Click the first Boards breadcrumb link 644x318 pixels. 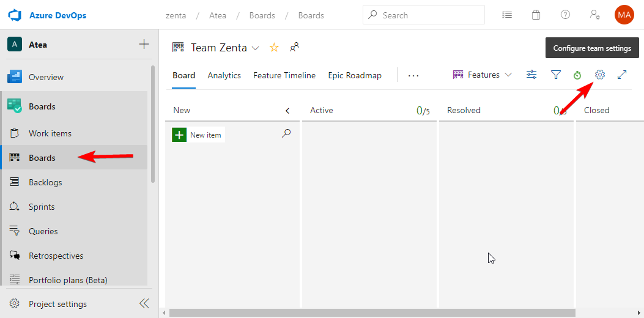[262, 16]
